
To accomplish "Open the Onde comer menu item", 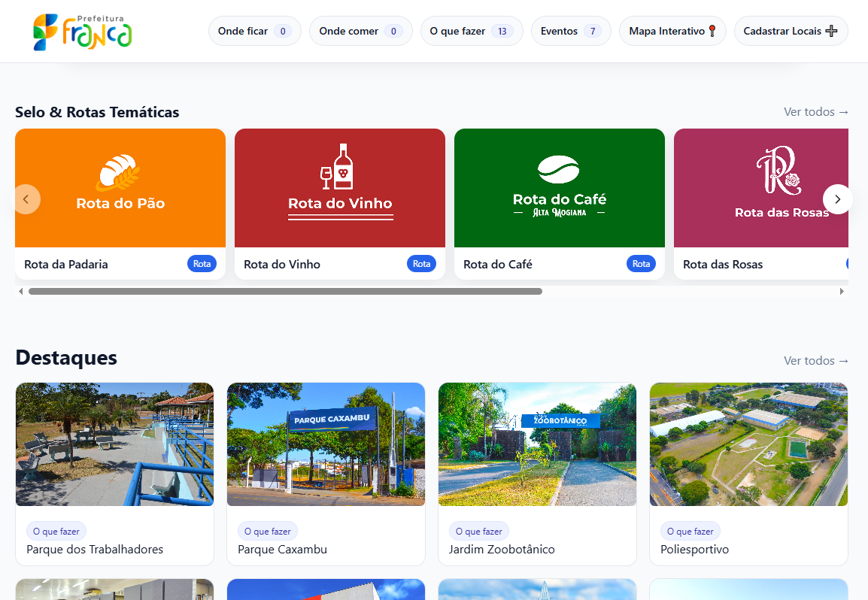I will pos(360,32).
